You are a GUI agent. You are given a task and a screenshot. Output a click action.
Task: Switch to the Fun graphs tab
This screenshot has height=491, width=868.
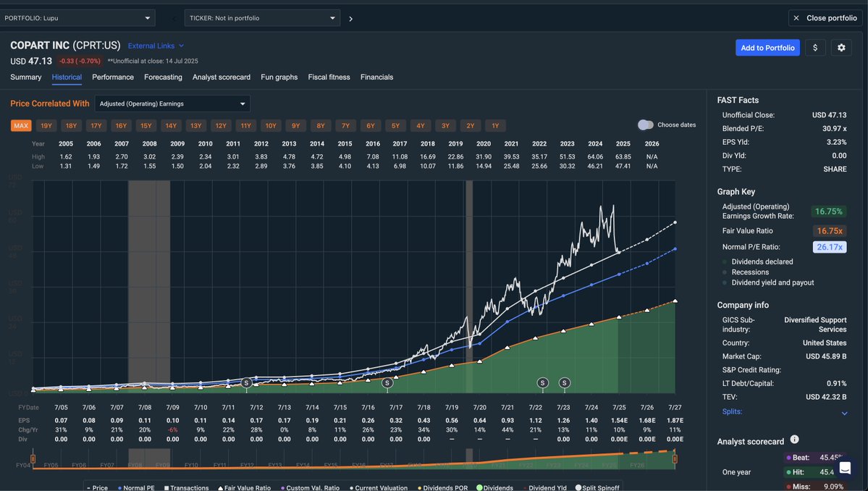pos(279,77)
